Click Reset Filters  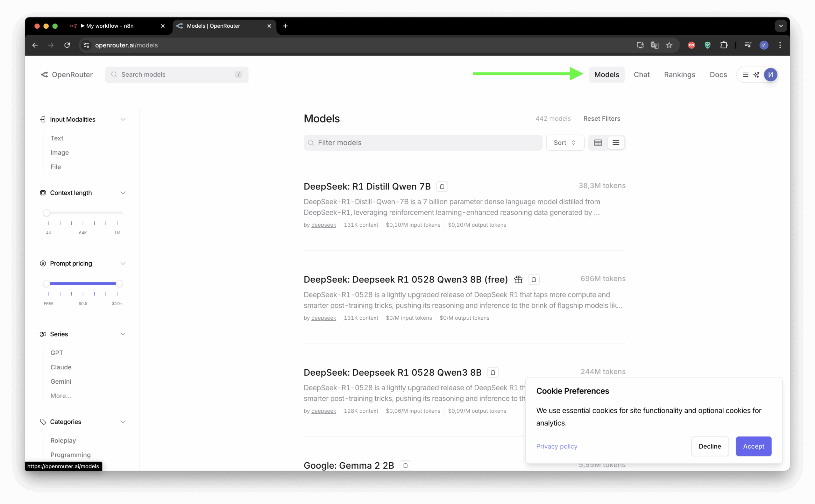pyautogui.click(x=601, y=119)
